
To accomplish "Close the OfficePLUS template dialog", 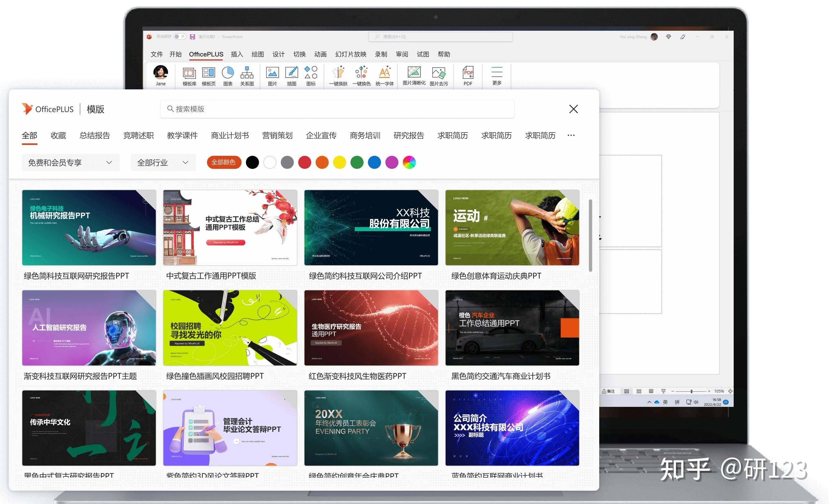I will (x=573, y=109).
